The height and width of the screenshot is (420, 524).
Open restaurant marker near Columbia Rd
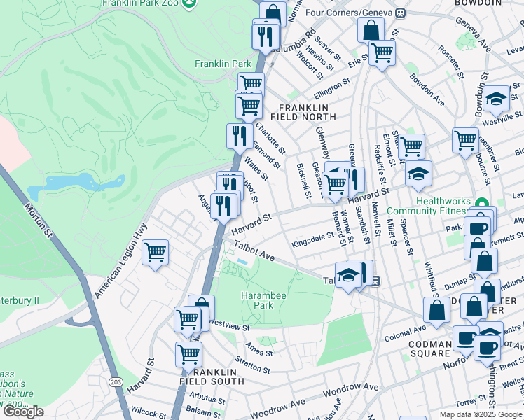[266, 36]
